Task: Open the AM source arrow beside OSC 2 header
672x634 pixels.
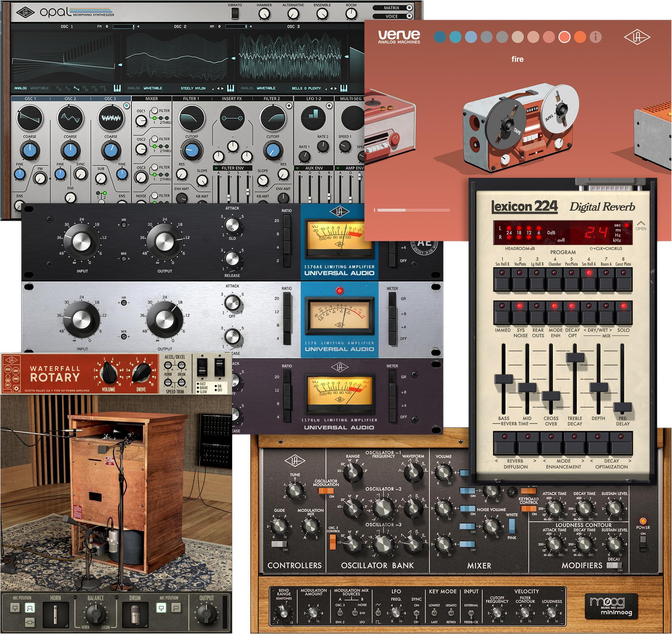Action: (x=251, y=26)
